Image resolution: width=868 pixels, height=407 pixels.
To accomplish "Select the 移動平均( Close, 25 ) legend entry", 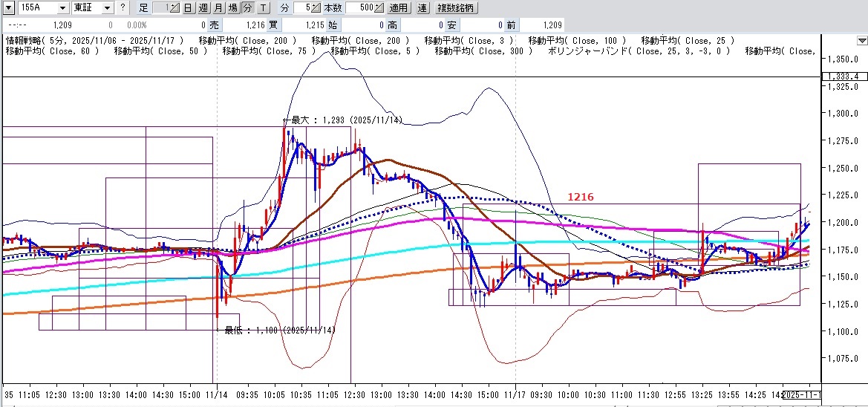I will click(688, 40).
